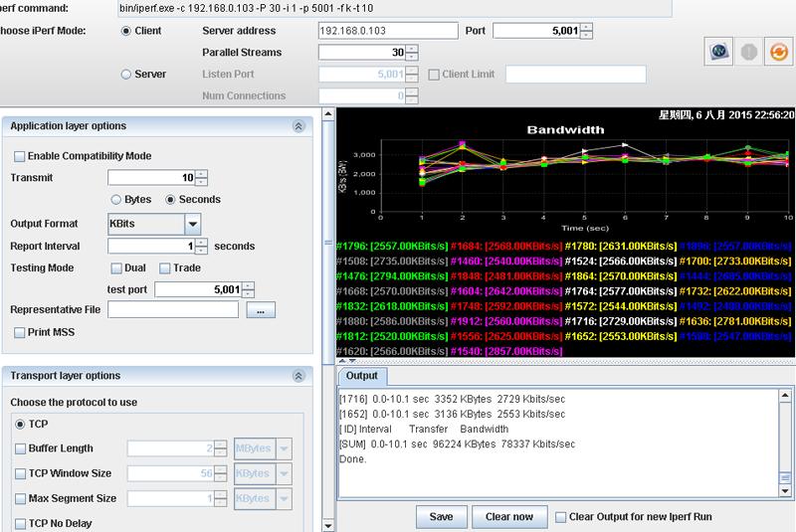Select the Server mode radio button
Viewport: 796px width, 532px height.
point(126,75)
